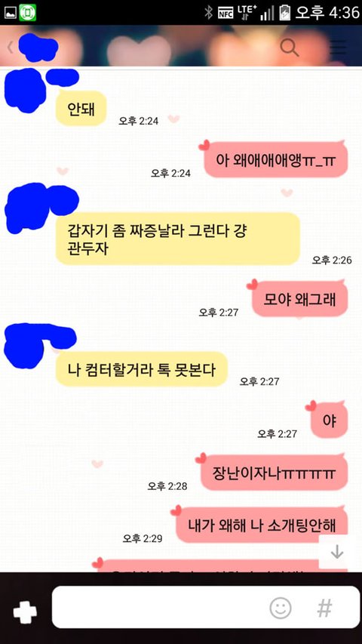Open the chat search magnifier icon
Viewport: 362px width, 644px height.
(290, 48)
